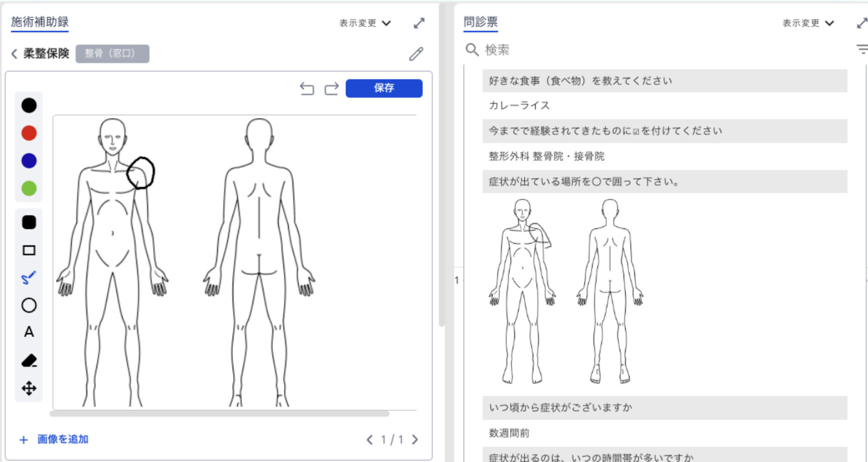Collapse back using the chevron beside 柔整保険
This screenshot has height=462, width=868.
pyautogui.click(x=13, y=53)
